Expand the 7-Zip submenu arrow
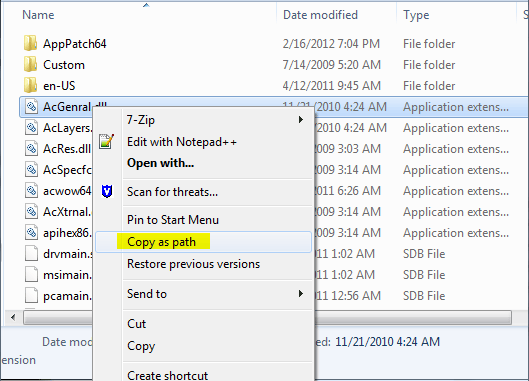 coord(301,120)
